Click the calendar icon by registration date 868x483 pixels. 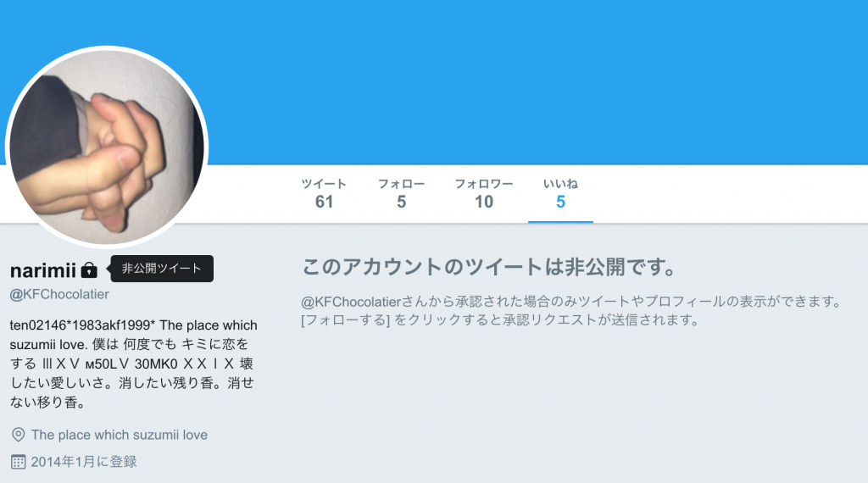pyautogui.click(x=19, y=462)
